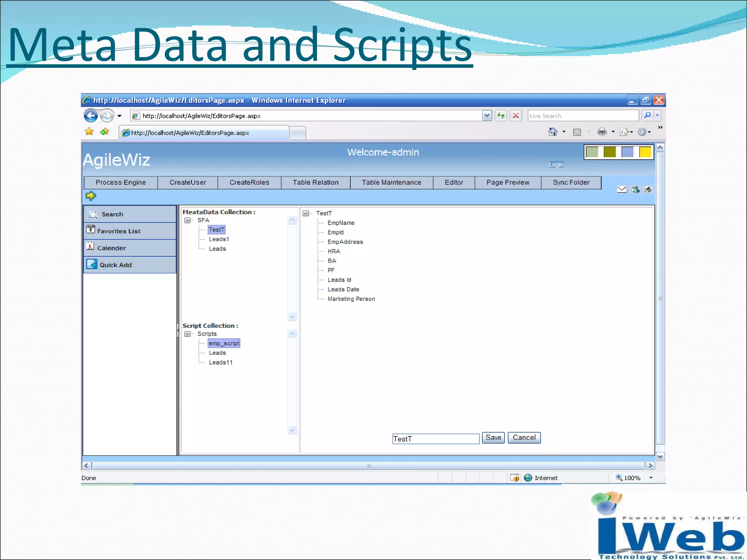
Task: Open Quick Add in the sidebar
Action: pos(130,265)
